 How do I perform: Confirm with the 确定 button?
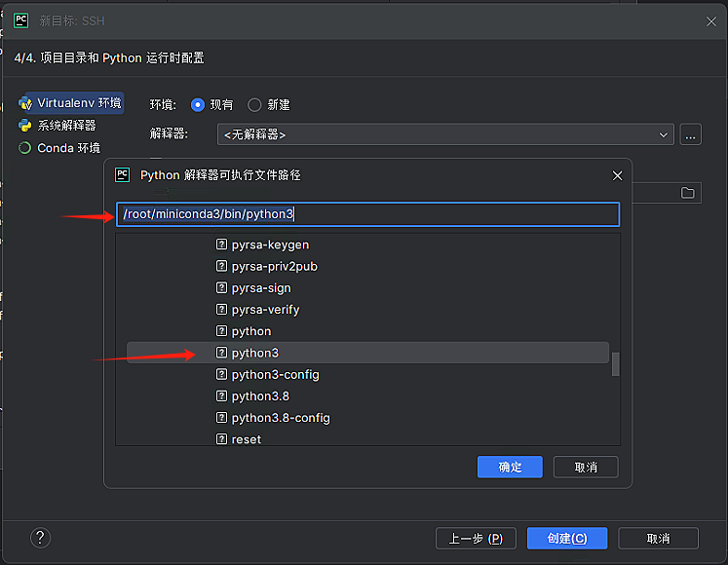coord(510,467)
